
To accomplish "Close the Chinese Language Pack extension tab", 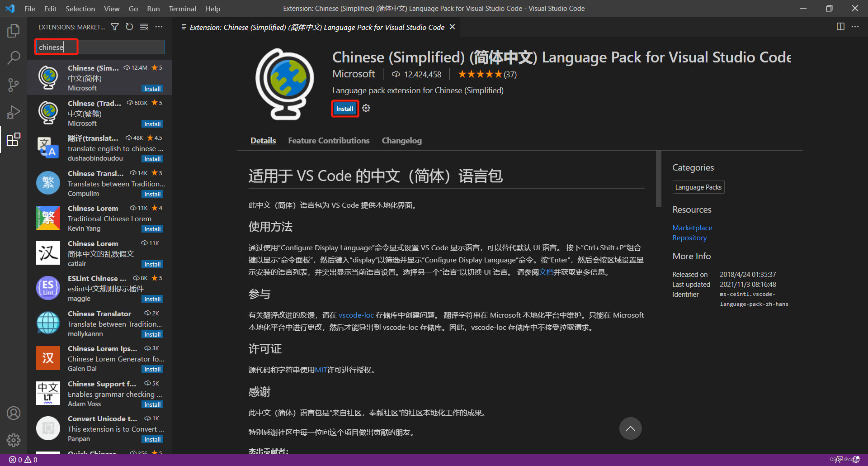I will (x=452, y=27).
